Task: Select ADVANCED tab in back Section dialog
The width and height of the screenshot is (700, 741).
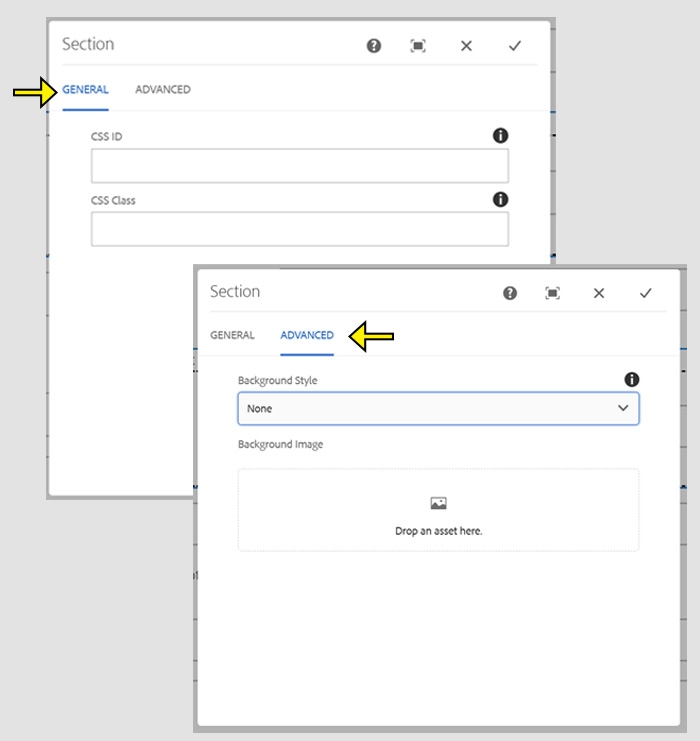Action: [x=163, y=89]
